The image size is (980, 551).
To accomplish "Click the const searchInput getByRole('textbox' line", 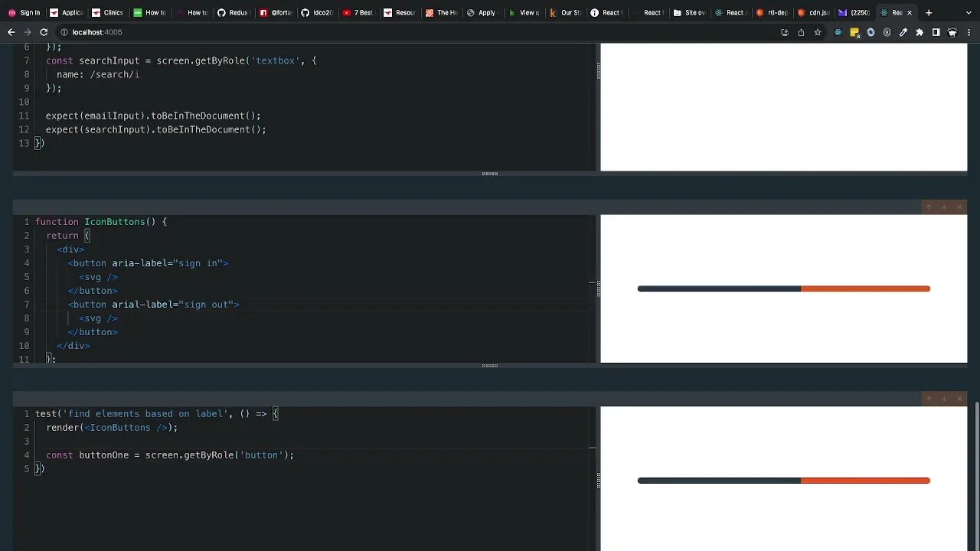I will point(181,61).
